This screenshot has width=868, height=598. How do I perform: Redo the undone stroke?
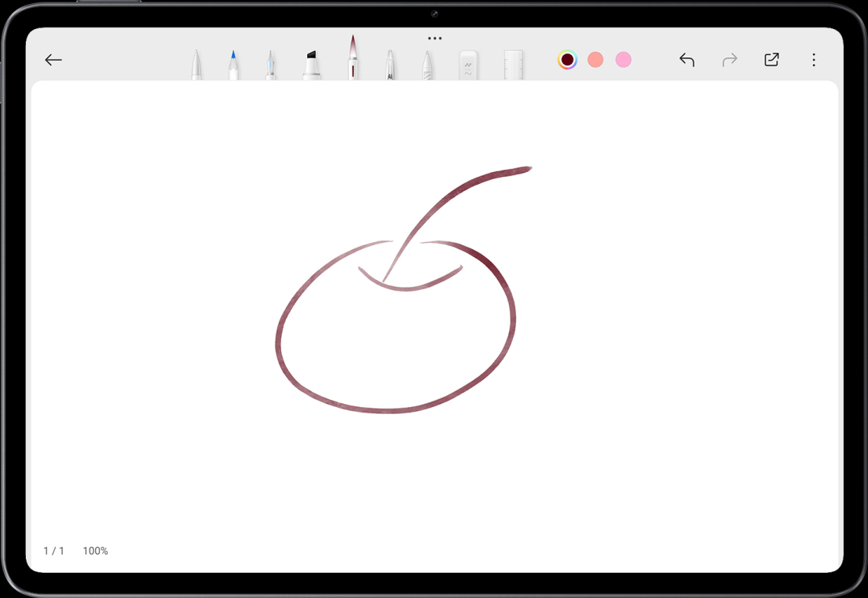point(730,60)
